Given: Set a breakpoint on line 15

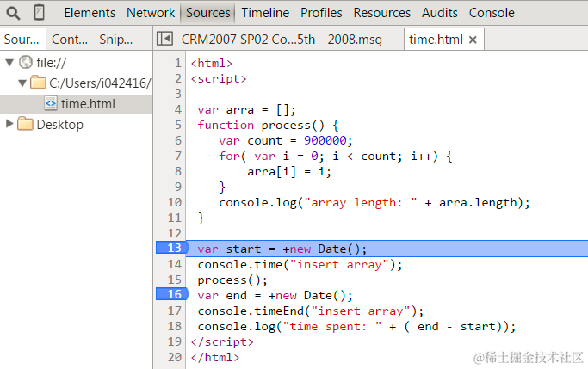Looking at the screenshot, I should pos(175,280).
